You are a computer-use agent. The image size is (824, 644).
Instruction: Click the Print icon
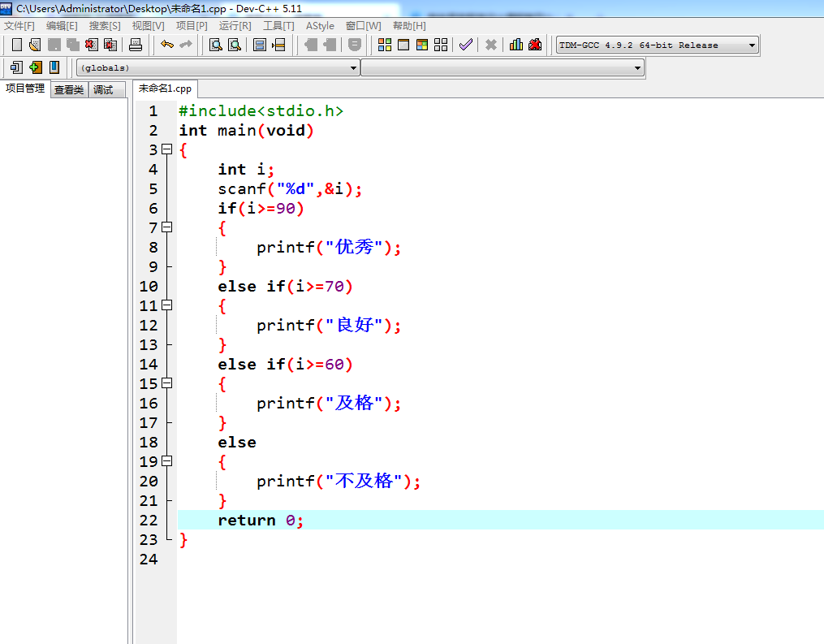click(x=135, y=45)
